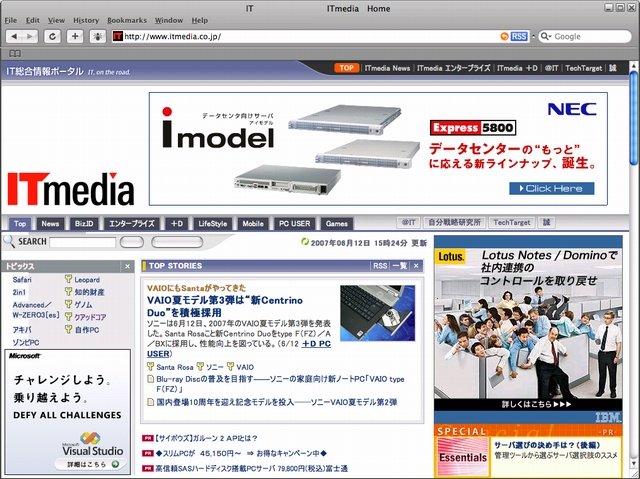Open the History menu
Image resolution: width=640 pixels, height=479 pixels.
pos(86,20)
